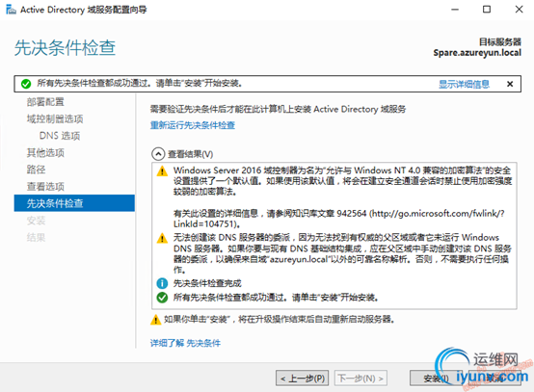The image size is (534, 392).
Task: Click the cancel button beside 安装(I)
Action: pyautogui.click(x=494, y=379)
